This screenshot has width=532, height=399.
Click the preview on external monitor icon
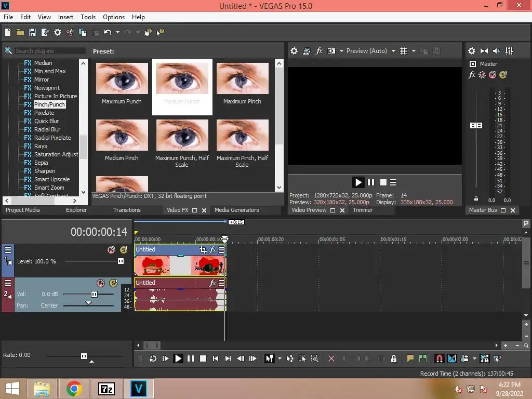[x=307, y=51]
